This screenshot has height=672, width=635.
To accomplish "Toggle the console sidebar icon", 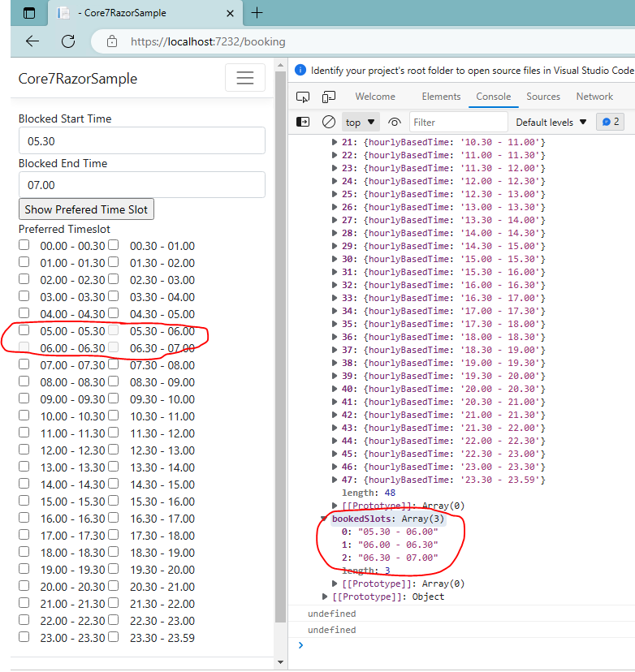I will click(x=303, y=122).
